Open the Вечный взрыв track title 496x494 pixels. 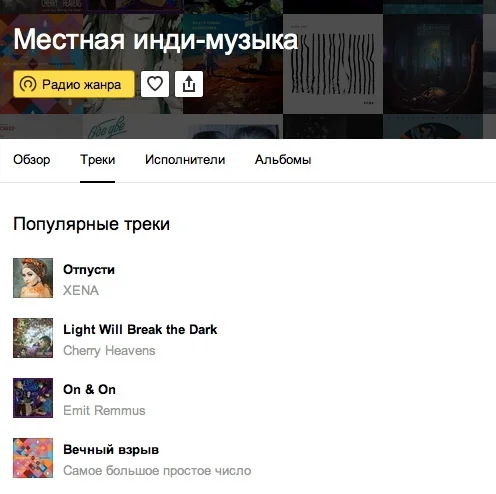111,450
